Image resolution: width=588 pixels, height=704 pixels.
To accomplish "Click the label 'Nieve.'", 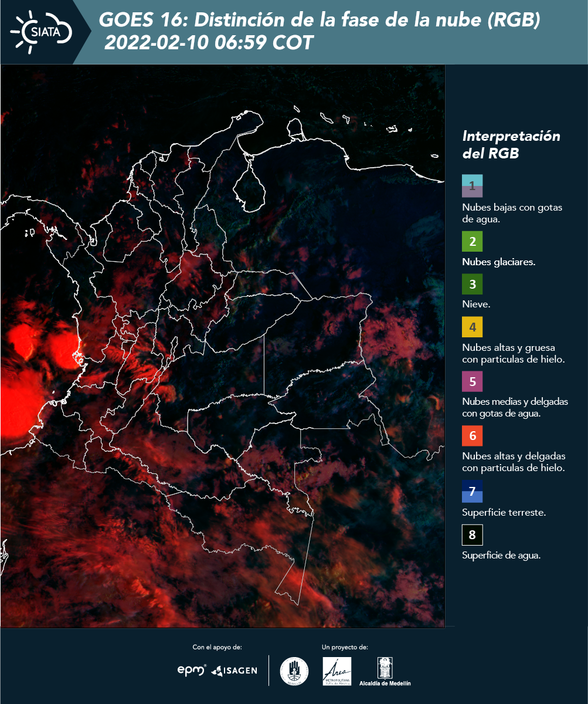I will tap(476, 304).
